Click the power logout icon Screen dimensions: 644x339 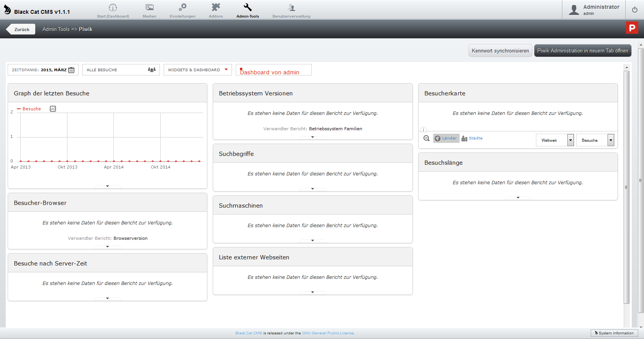coord(635,10)
